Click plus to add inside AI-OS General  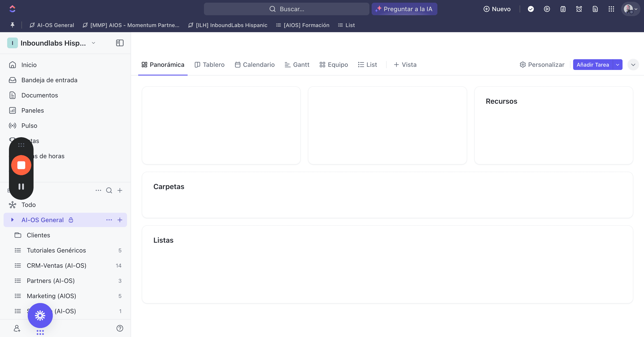pos(120,220)
